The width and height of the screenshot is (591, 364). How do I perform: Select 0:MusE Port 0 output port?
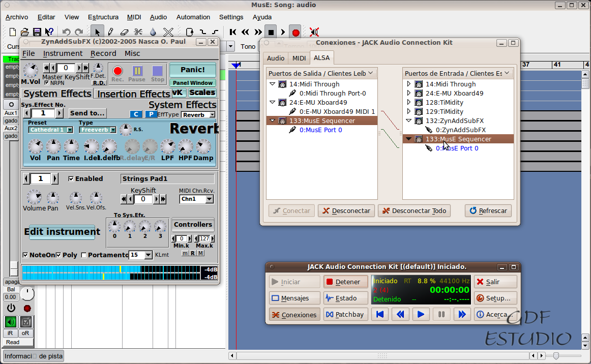[320, 130]
